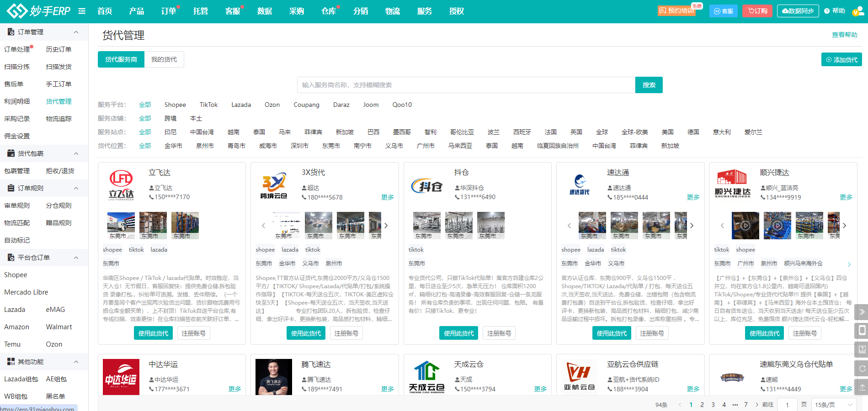Open the 帮助 help icon in header
868x411 pixels.
click(834, 11)
